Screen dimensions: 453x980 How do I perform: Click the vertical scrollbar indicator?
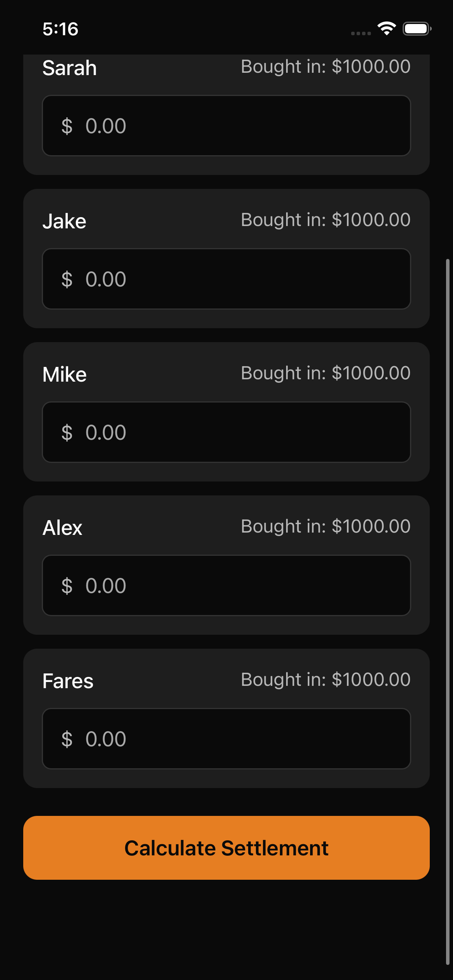(x=448, y=612)
